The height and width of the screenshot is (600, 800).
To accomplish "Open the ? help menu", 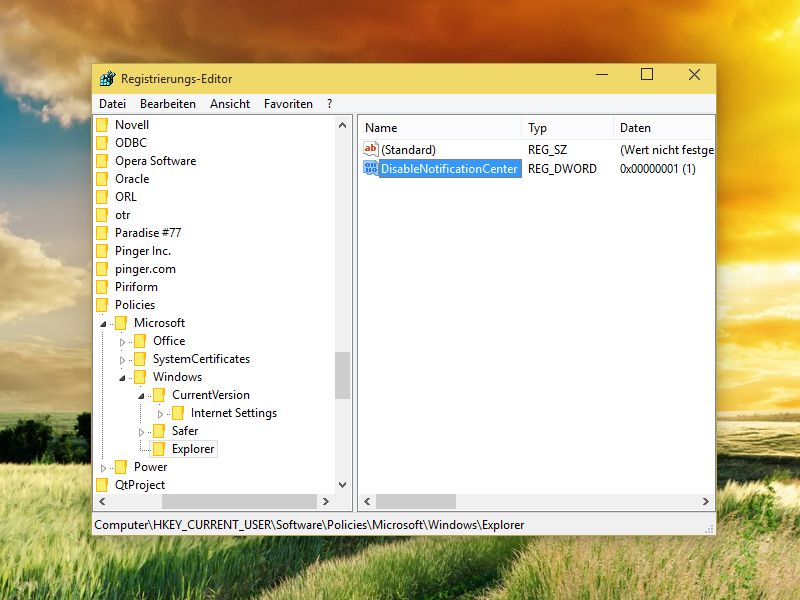I will click(330, 104).
